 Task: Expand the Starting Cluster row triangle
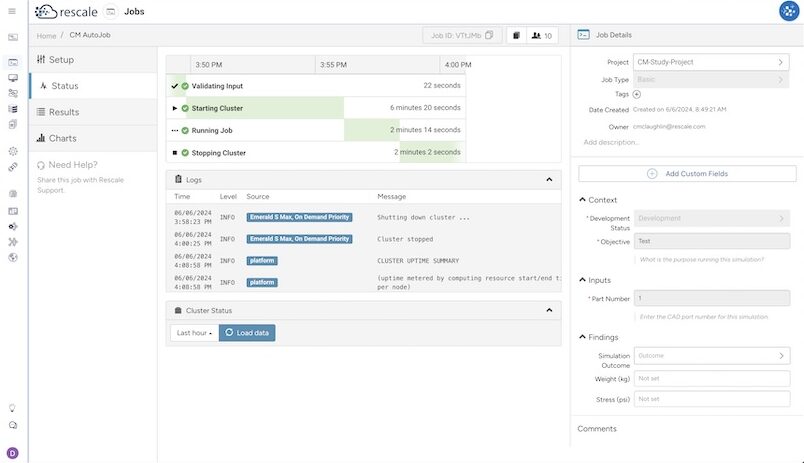(175, 108)
